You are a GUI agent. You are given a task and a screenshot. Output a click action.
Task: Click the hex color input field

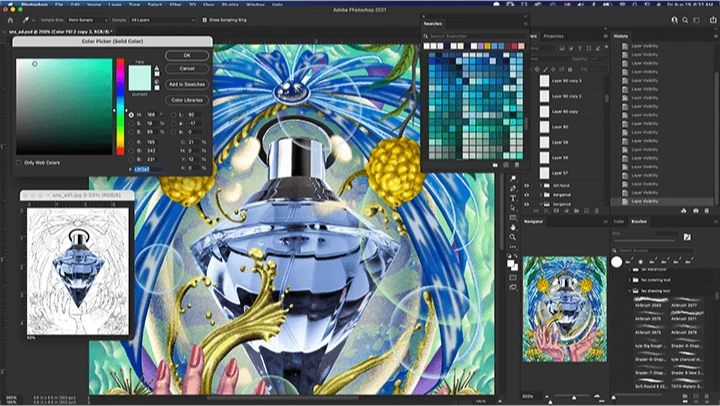(149, 169)
